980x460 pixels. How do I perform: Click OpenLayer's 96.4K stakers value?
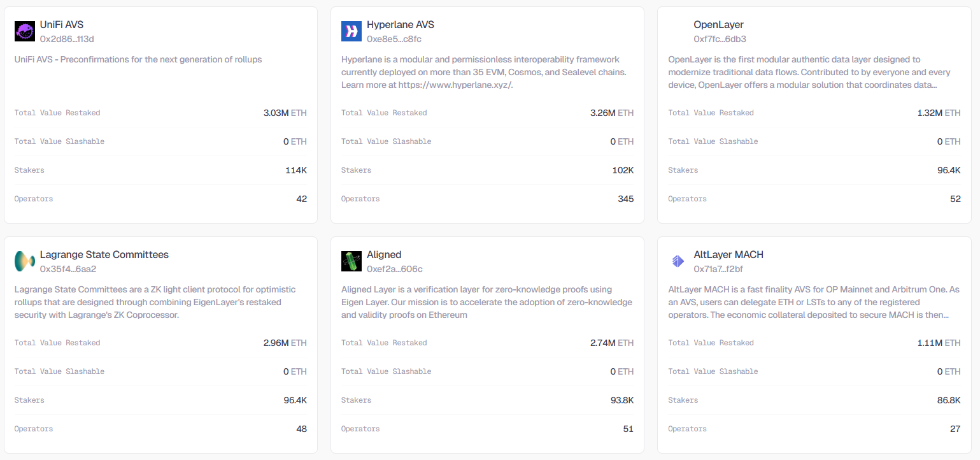tap(949, 170)
